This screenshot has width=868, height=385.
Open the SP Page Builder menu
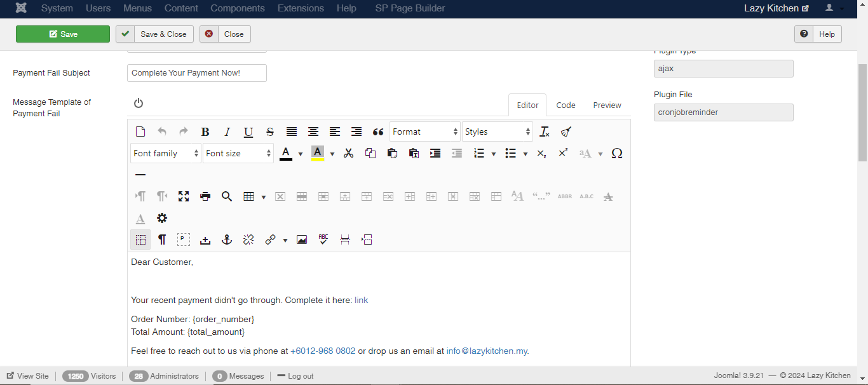[410, 8]
